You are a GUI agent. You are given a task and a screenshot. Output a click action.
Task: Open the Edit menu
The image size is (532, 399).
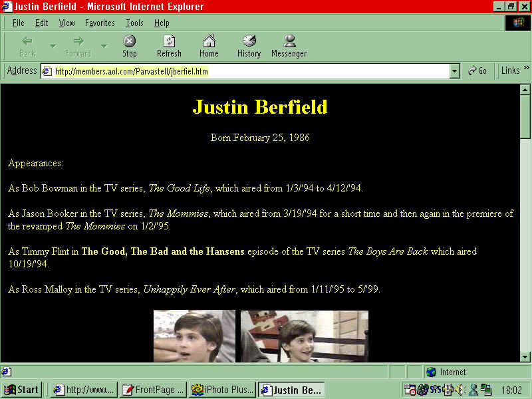pyautogui.click(x=41, y=23)
